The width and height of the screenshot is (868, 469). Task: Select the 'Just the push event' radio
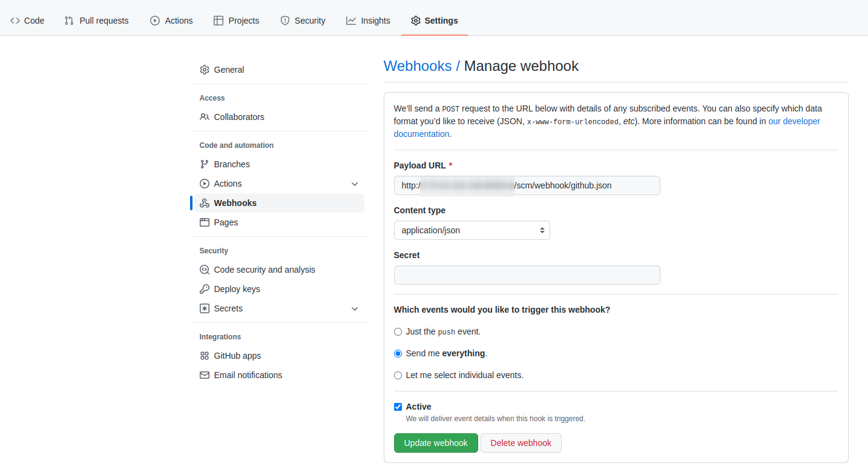pyautogui.click(x=398, y=331)
